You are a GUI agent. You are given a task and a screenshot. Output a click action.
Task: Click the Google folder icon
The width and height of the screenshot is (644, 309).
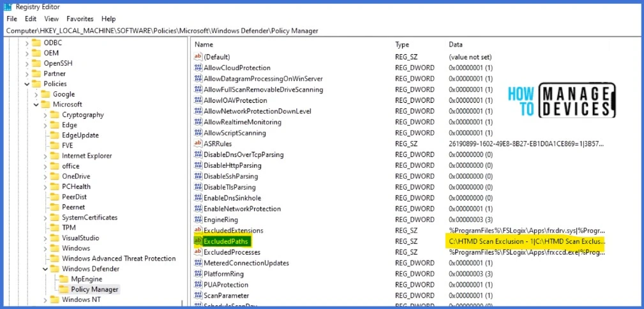click(45, 94)
